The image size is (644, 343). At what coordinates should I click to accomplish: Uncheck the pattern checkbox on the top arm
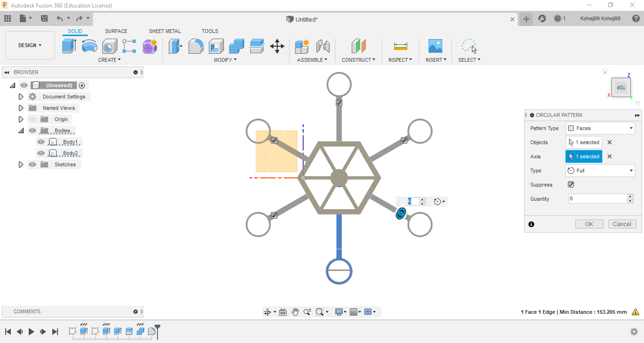[x=339, y=103]
